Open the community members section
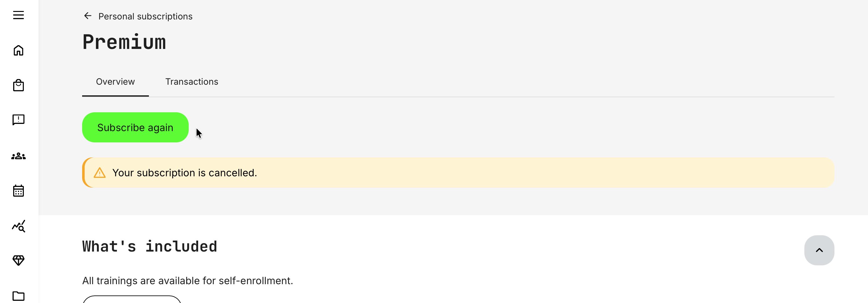The image size is (868, 303). (18, 156)
